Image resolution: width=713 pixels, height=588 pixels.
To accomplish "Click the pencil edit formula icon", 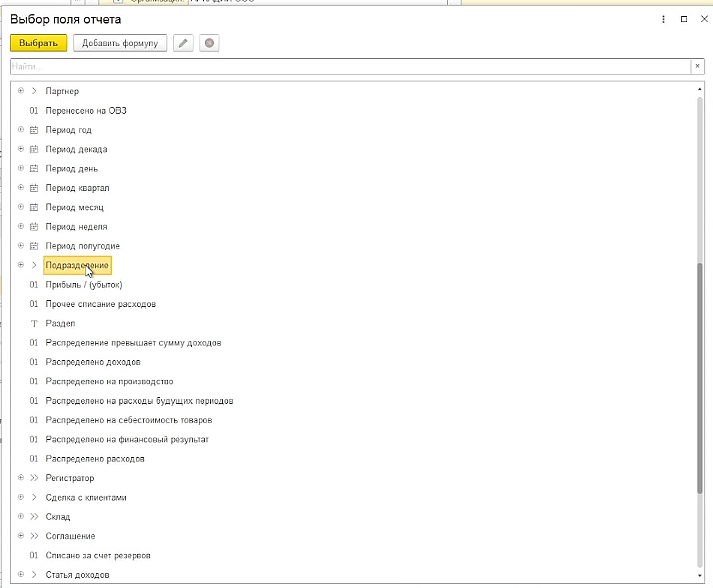I will click(183, 43).
